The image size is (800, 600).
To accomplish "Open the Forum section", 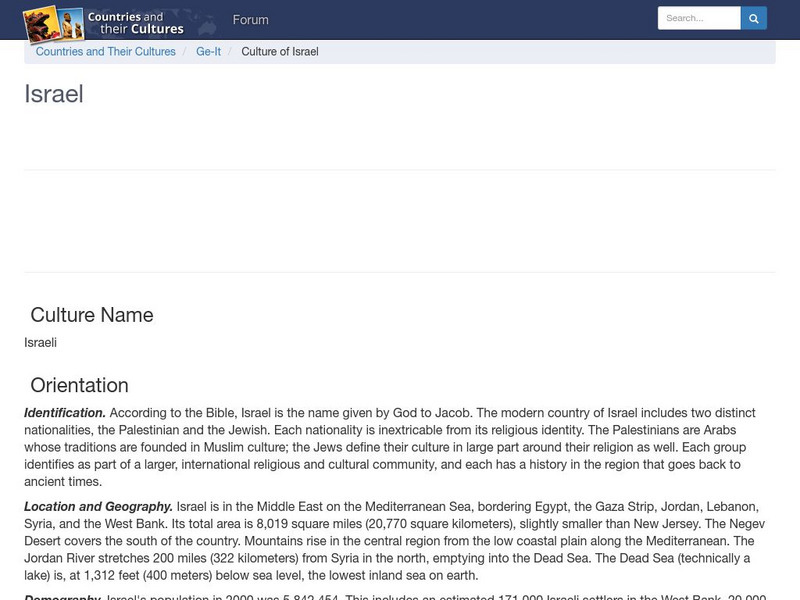I will click(x=251, y=19).
